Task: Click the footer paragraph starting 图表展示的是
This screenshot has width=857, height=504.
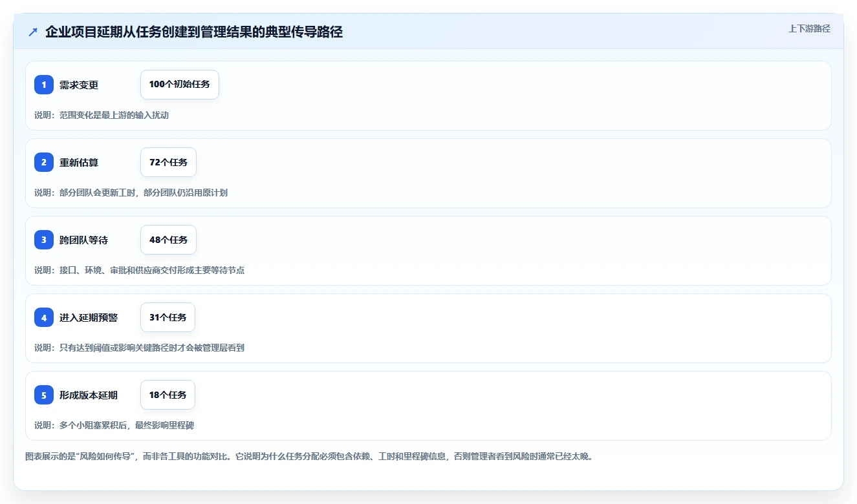Action: 309,456
